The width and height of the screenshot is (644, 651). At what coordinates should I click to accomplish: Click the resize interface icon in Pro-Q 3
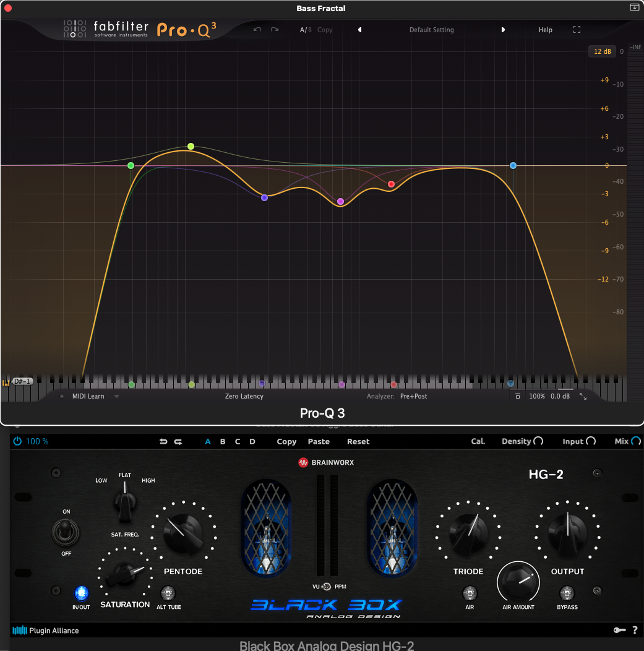[x=583, y=396]
